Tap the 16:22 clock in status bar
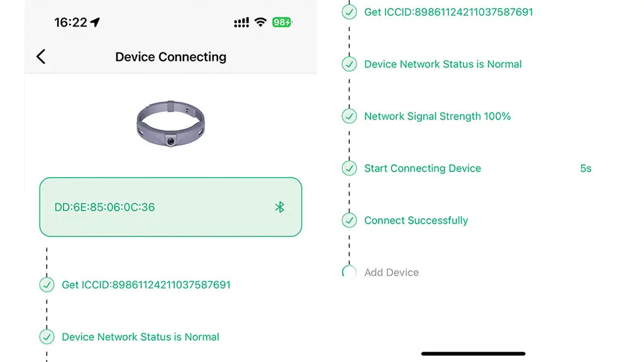 pyautogui.click(x=70, y=23)
